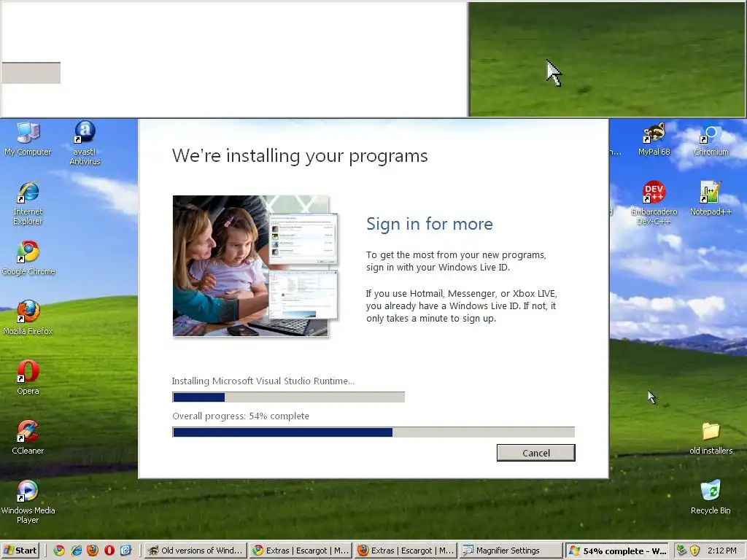Cancel the Windows Live installation
Screen dimensions: 747x560
coord(536,453)
